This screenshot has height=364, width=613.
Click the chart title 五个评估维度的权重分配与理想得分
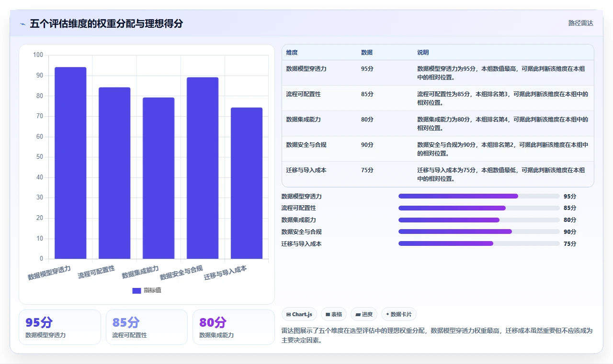coord(106,24)
